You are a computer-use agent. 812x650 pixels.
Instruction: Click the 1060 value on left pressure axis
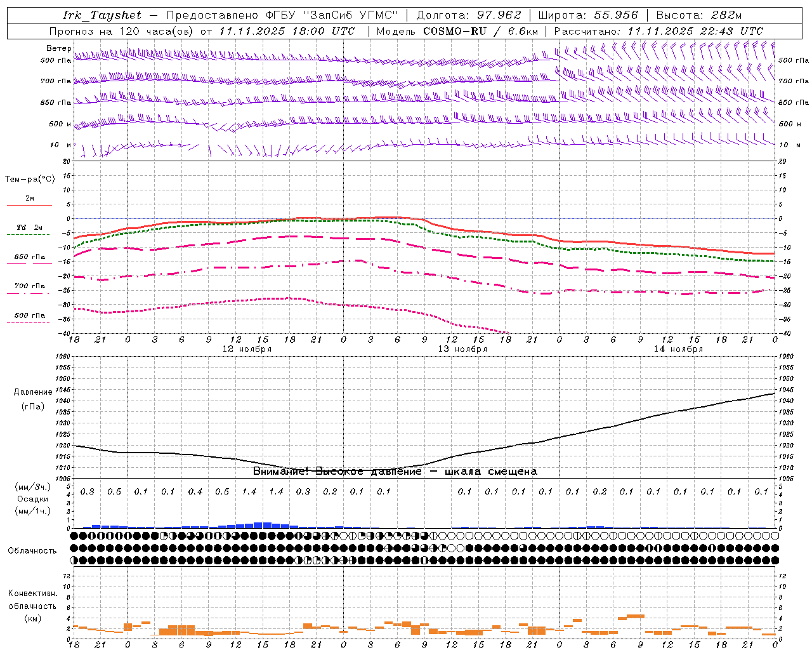(x=63, y=357)
